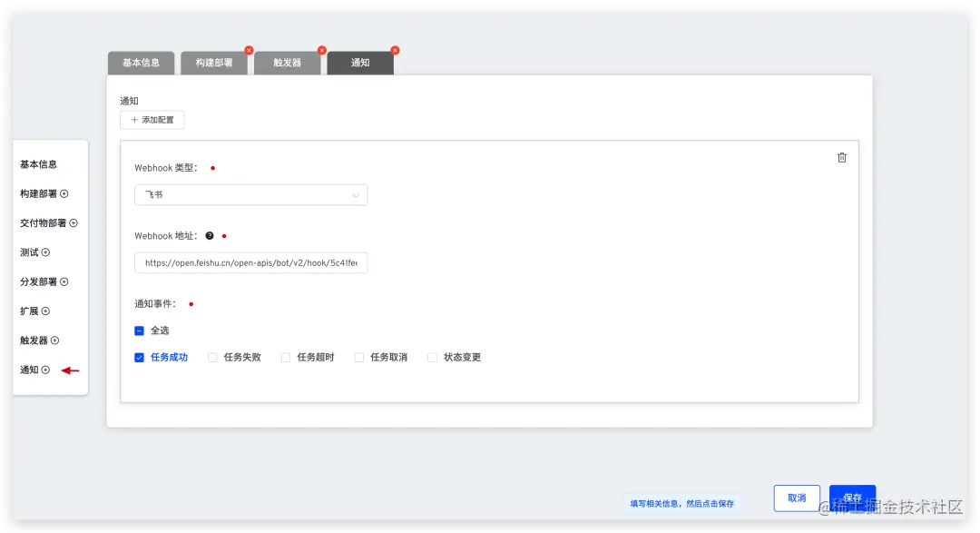
Task: Remove the 通知 tab via red X
Action: [395, 50]
